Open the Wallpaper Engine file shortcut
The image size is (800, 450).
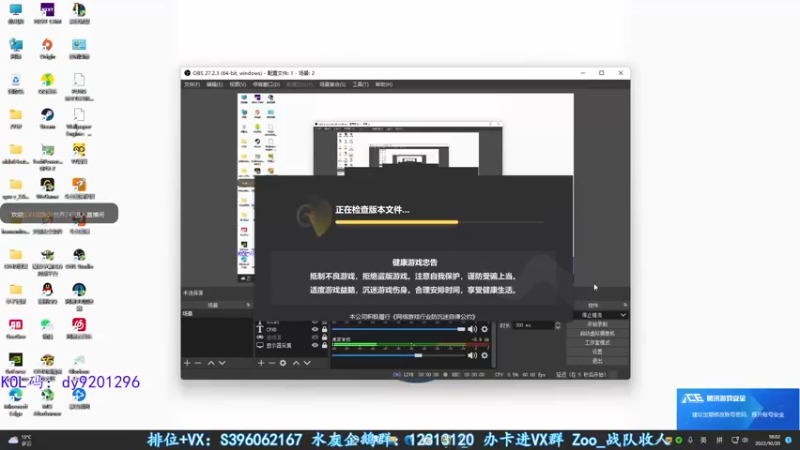click(79, 122)
